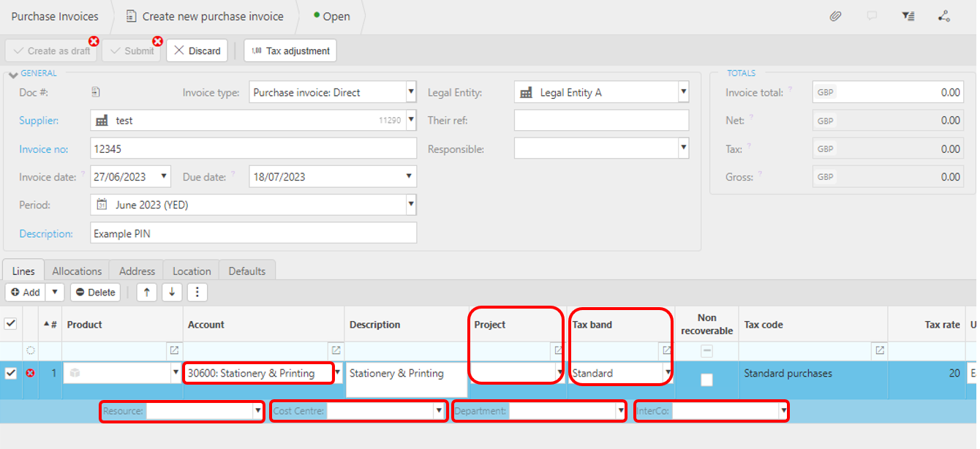Open the InterCo dropdown
The width and height of the screenshot is (980, 449).
coord(784,412)
